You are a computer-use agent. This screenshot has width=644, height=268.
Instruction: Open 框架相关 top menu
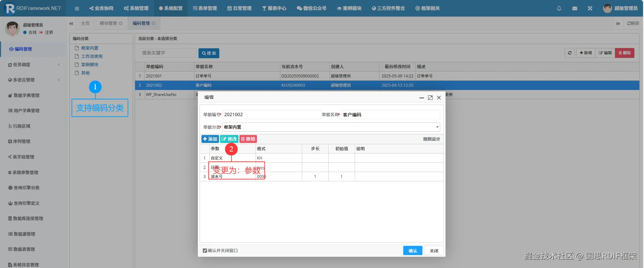click(427, 8)
